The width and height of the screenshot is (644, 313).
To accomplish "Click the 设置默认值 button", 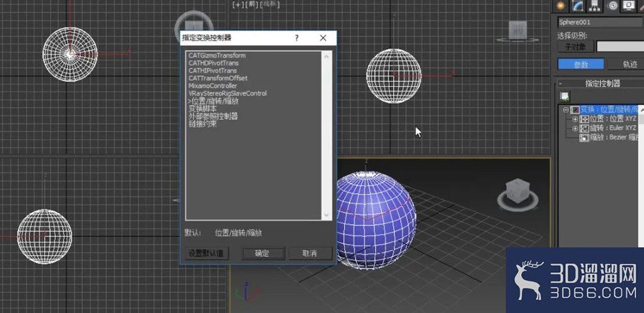I will tap(206, 254).
